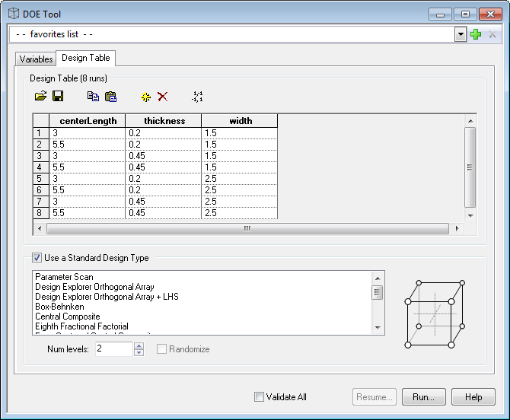Add a new run with yellow star icon
Viewport: 510px width, 420px height.
pyautogui.click(x=145, y=97)
